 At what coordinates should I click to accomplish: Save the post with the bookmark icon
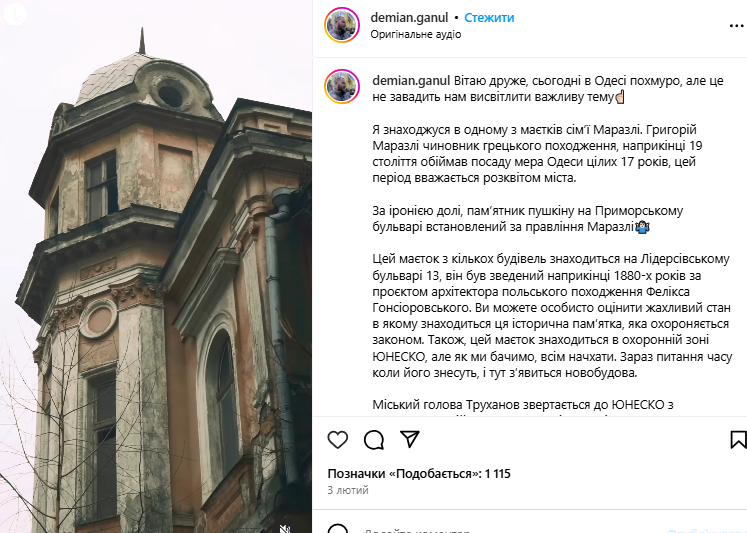pos(738,440)
